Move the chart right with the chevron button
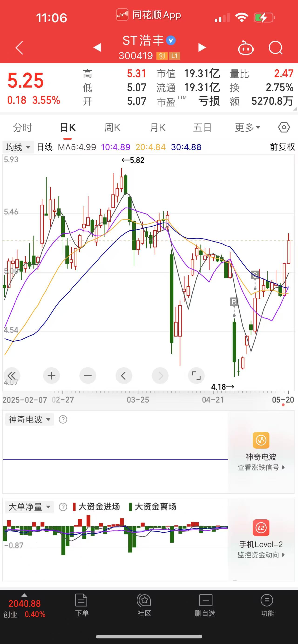Screen dimensions: 298x644 click(x=160, y=376)
